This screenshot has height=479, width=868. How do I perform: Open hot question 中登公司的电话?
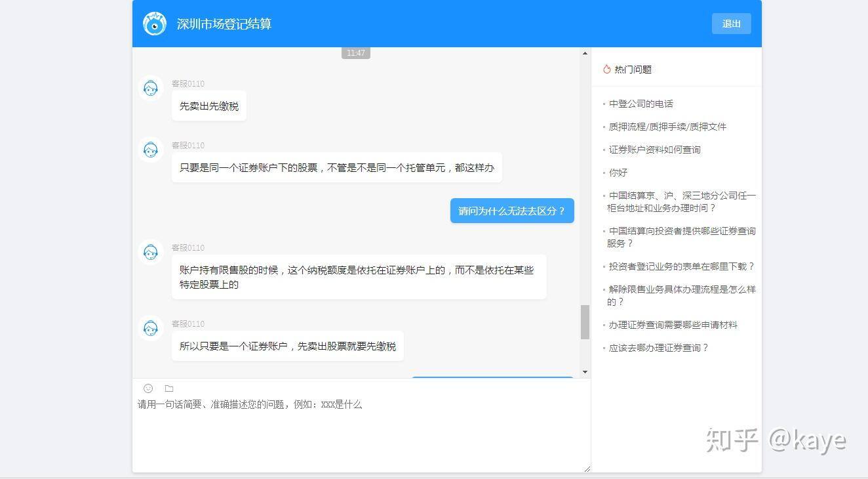641,104
